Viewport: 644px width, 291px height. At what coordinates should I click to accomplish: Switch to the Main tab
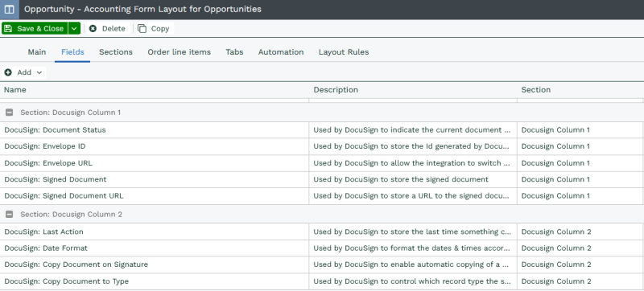[37, 52]
